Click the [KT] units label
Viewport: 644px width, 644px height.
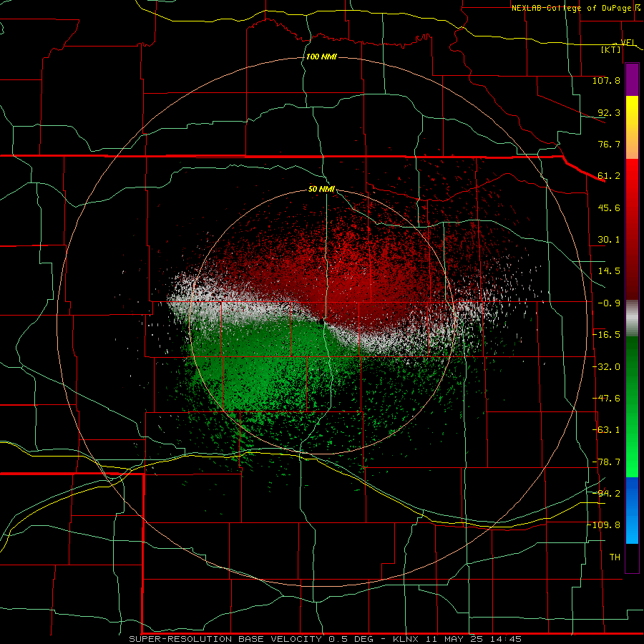tap(610, 49)
